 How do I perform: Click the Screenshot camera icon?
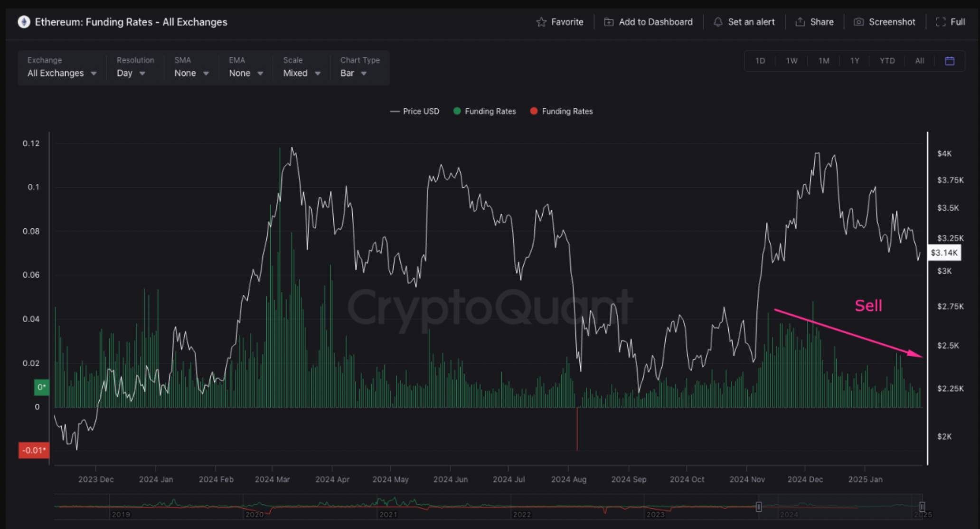(857, 21)
